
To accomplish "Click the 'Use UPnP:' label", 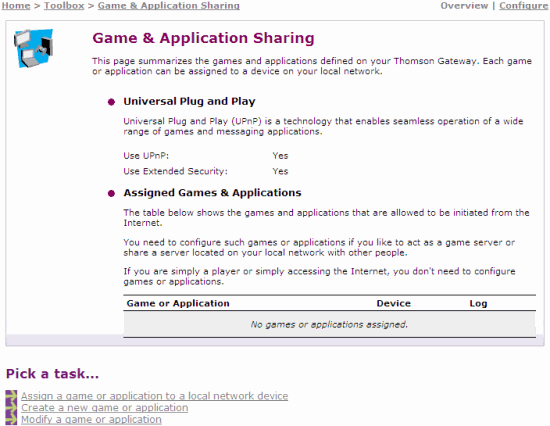I will coord(146,155).
